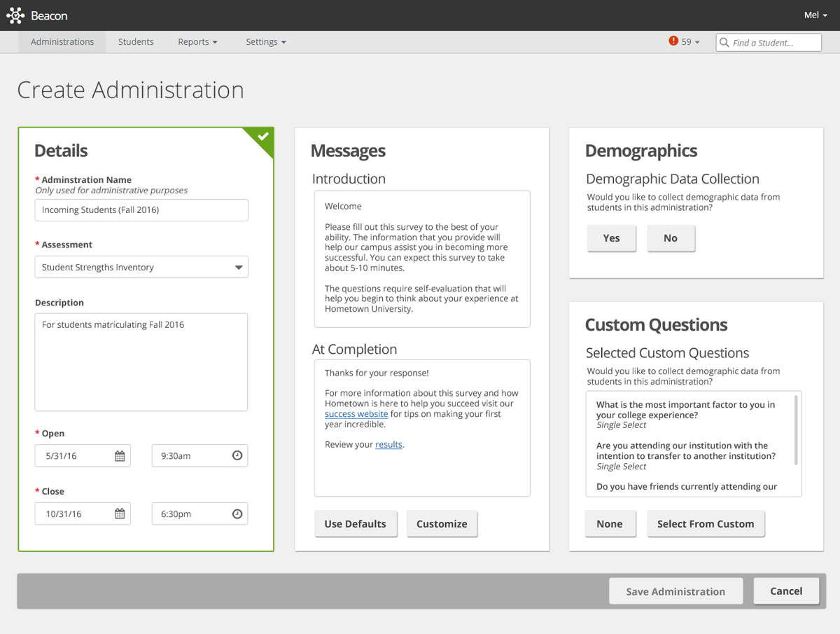Click Save Administration

(675, 591)
